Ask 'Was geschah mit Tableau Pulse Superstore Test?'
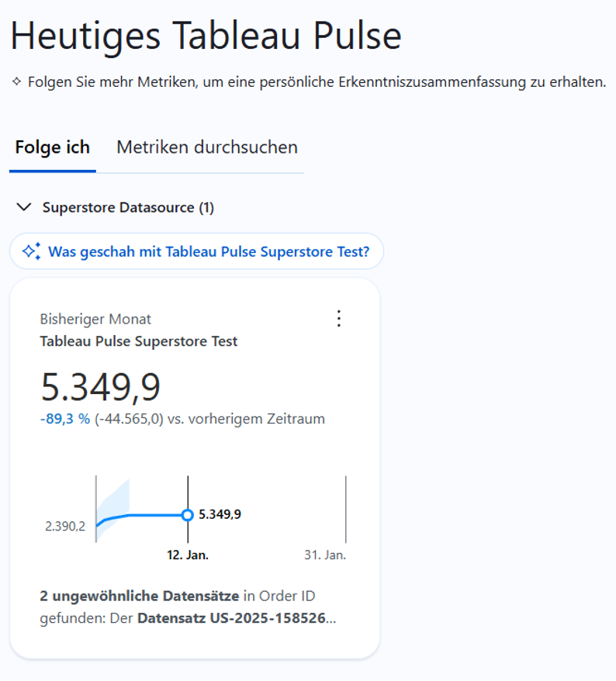 (x=208, y=251)
